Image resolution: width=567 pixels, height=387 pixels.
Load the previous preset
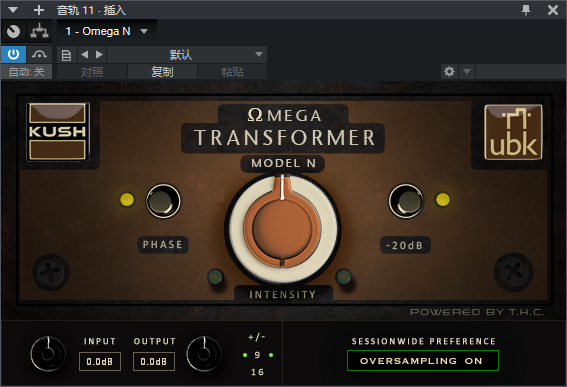click(85, 55)
